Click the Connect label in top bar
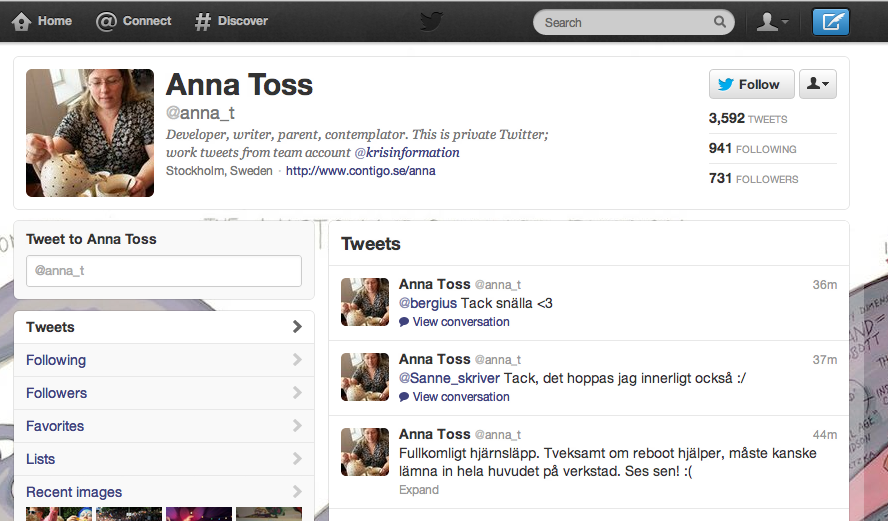888x521 pixels. point(147,21)
